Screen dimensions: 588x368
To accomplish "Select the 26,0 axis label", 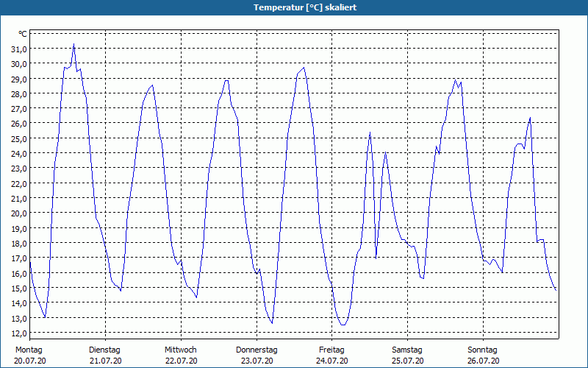I will (x=20, y=124).
